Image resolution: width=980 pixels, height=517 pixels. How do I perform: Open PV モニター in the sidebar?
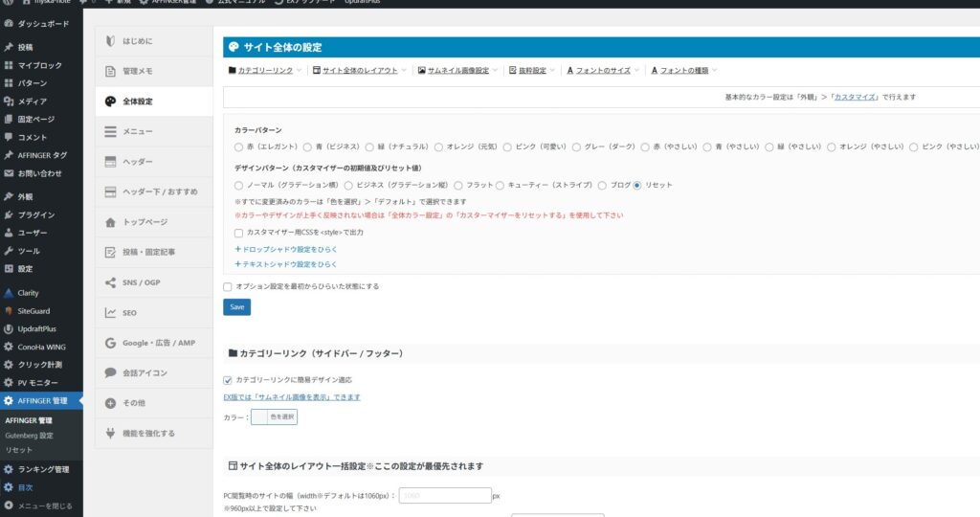[41, 383]
